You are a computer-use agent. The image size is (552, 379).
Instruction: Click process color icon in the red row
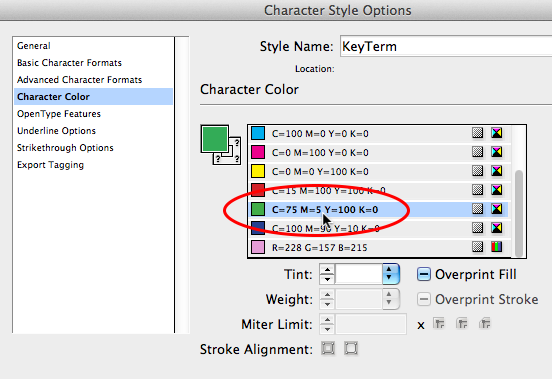[x=477, y=190]
